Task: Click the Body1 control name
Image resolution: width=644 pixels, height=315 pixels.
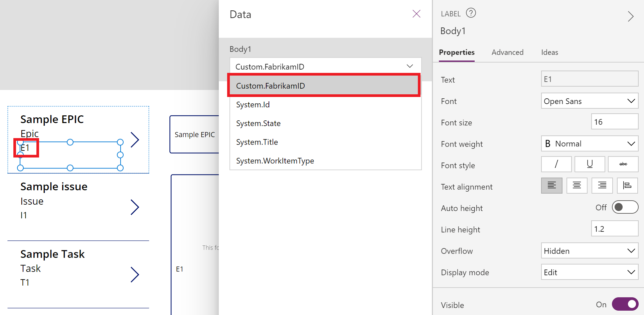Action: 453,31
